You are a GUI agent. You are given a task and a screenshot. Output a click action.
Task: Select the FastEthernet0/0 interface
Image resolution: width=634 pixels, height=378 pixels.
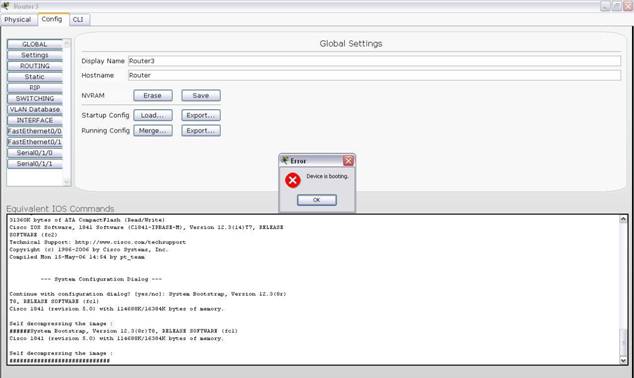pyautogui.click(x=35, y=131)
